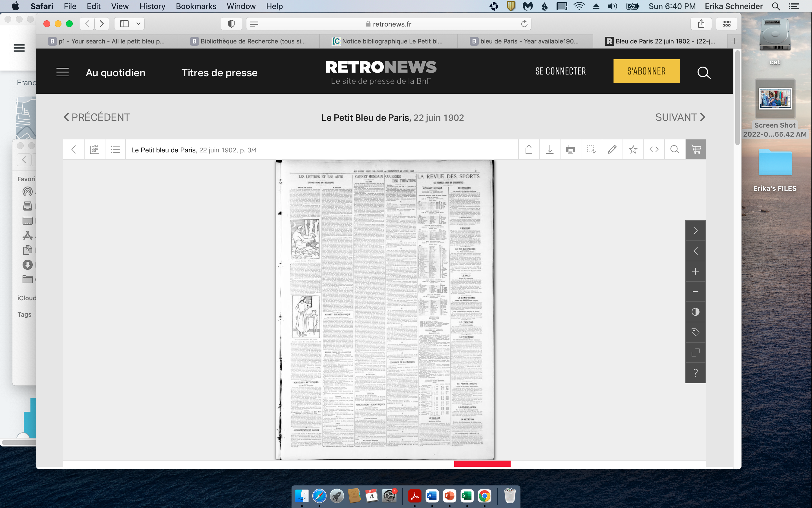Viewport: 812px width, 508px height.
Task: Open Microsoft Word from the Dock
Action: pos(432,496)
